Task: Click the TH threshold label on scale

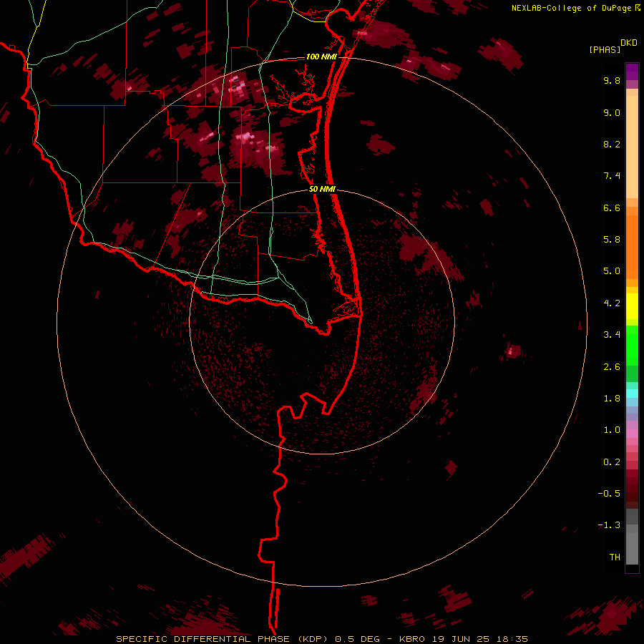Action: point(615,557)
